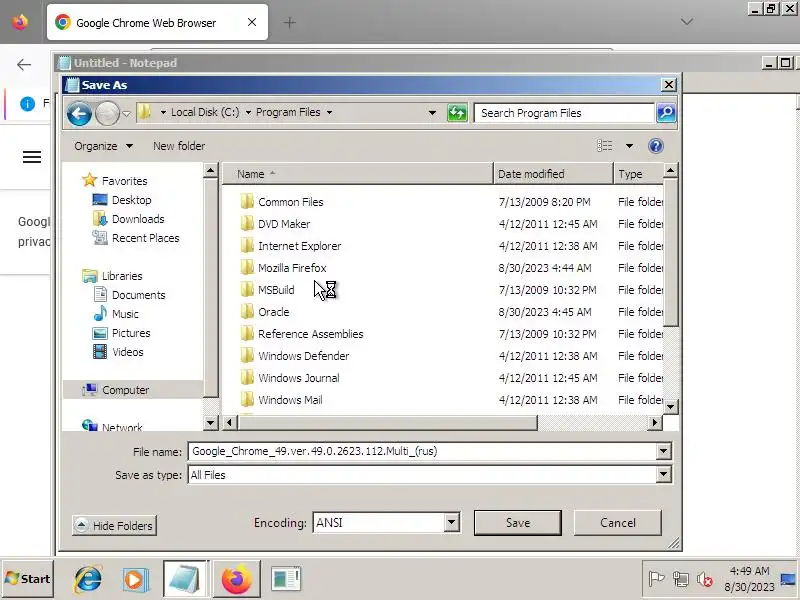Open the Organize menu
This screenshot has height=600, width=800.
pyautogui.click(x=104, y=146)
